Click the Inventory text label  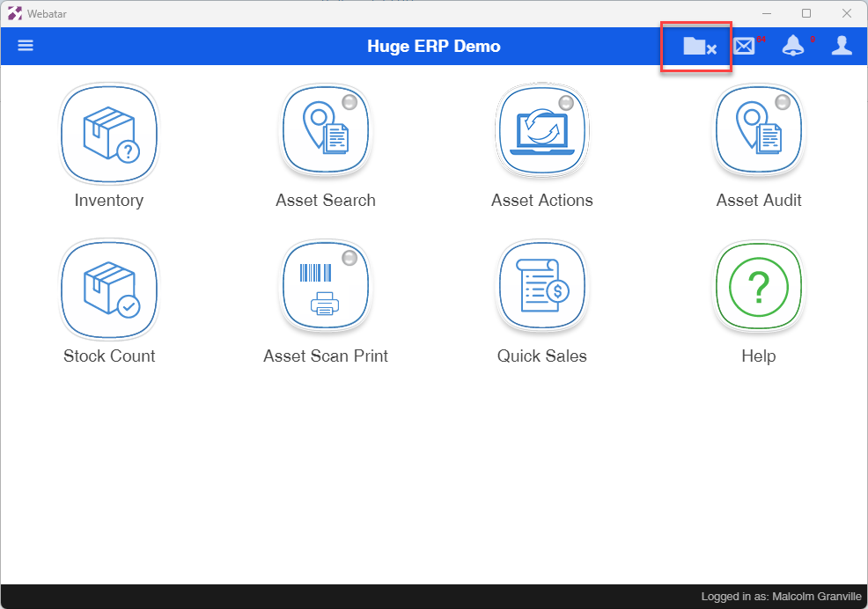click(x=109, y=201)
